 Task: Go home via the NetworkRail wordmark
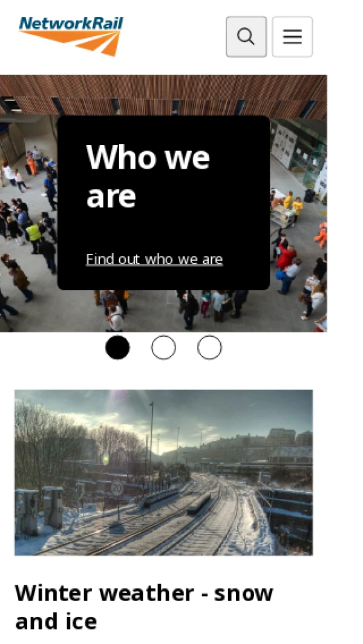point(71,24)
